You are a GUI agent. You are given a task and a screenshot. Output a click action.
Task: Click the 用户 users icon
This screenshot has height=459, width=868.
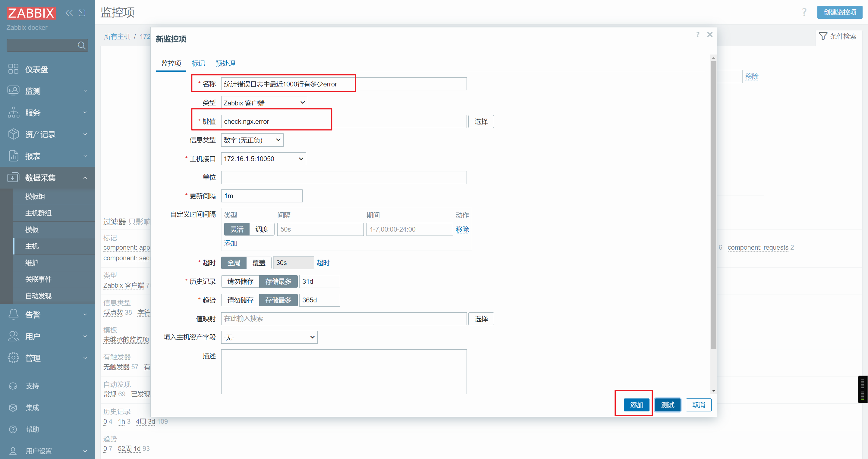[x=14, y=336]
